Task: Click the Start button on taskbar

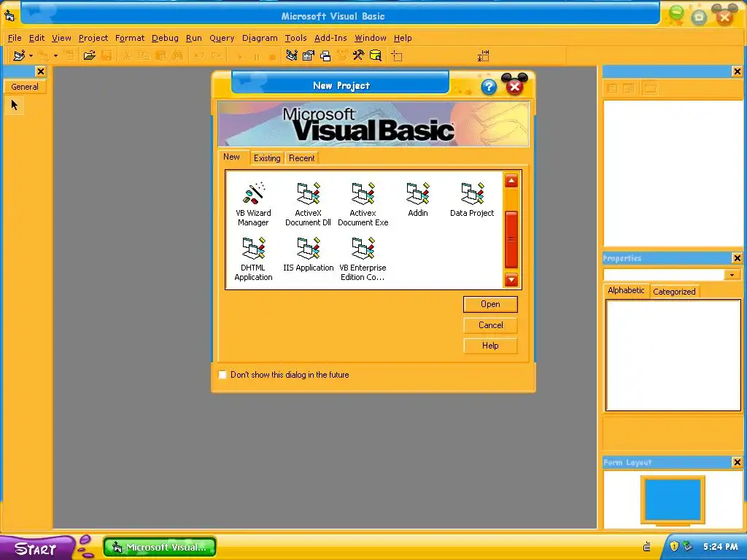Action: (x=36, y=548)
